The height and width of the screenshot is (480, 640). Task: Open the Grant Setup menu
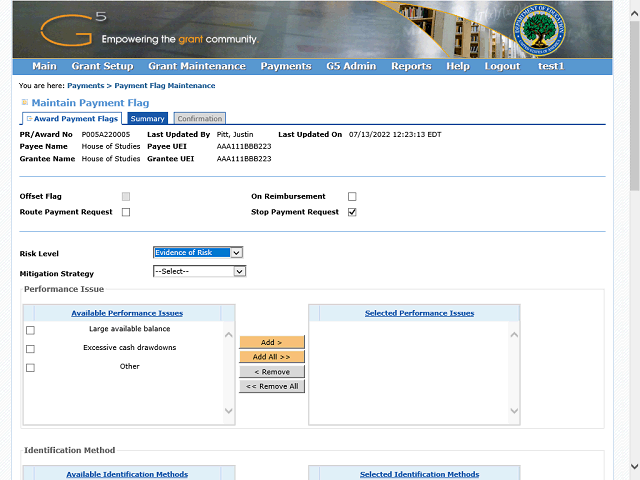(x=102, y=66)
